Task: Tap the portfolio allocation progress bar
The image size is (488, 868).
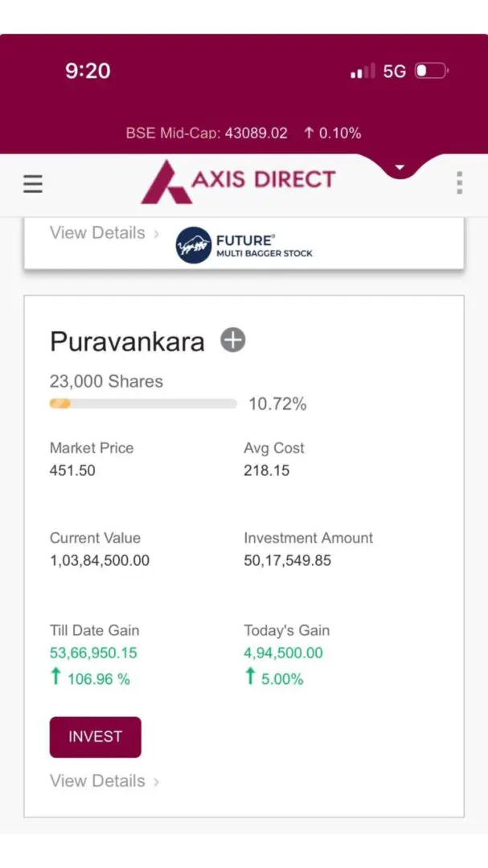Action: point(143,403)
